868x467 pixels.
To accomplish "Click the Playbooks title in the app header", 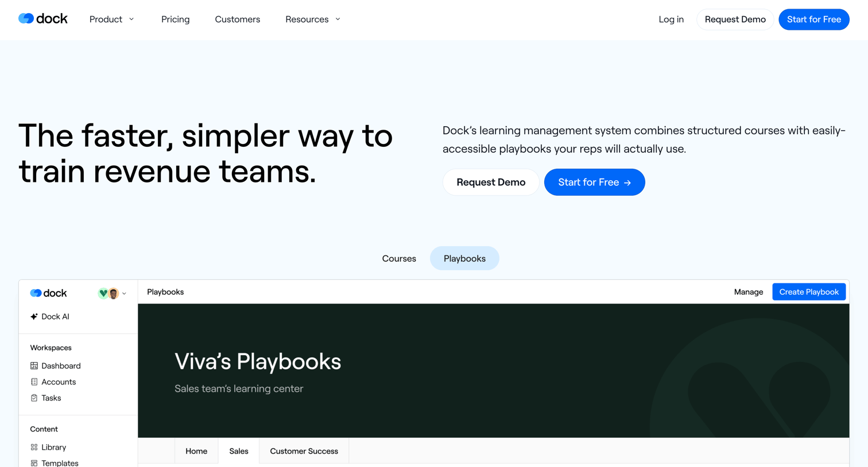I will [x=165, y=292].
